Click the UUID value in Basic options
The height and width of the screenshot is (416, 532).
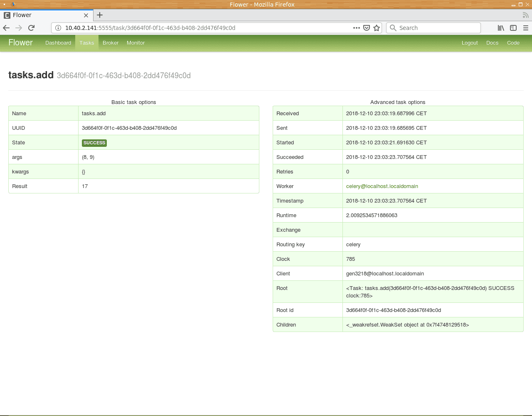(129, 128)
